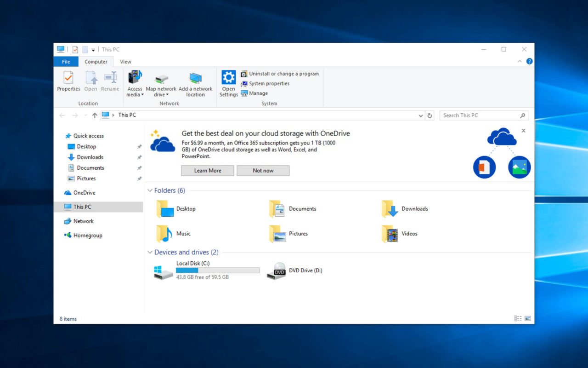Viewport: 588px width, 368px height.
Task: Dismiss the OneDrive offer with Not now
Action: pos(263,171)
